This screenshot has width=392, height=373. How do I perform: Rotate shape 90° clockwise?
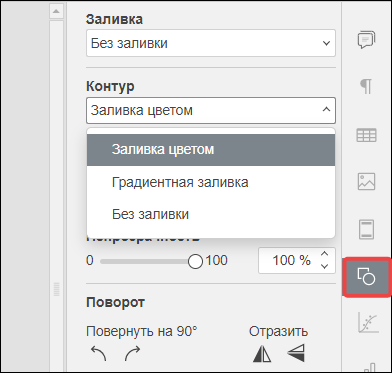pyautogui.click(x=132, y=353)
